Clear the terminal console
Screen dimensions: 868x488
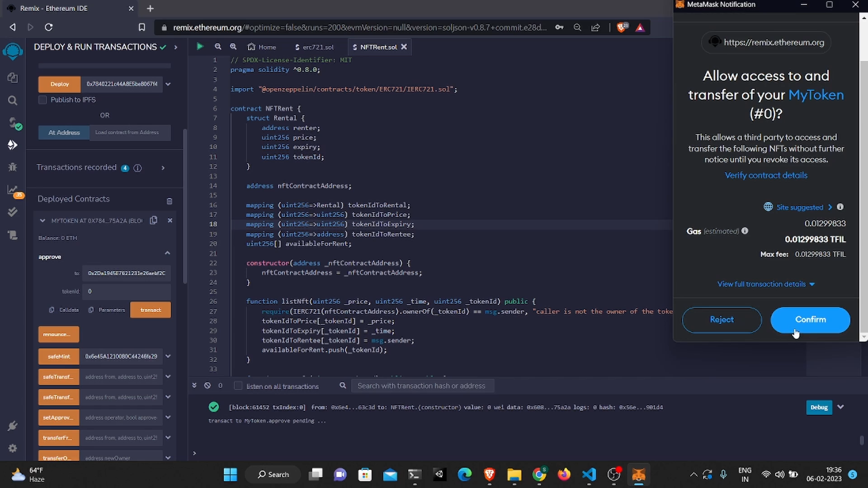[208, 385]
